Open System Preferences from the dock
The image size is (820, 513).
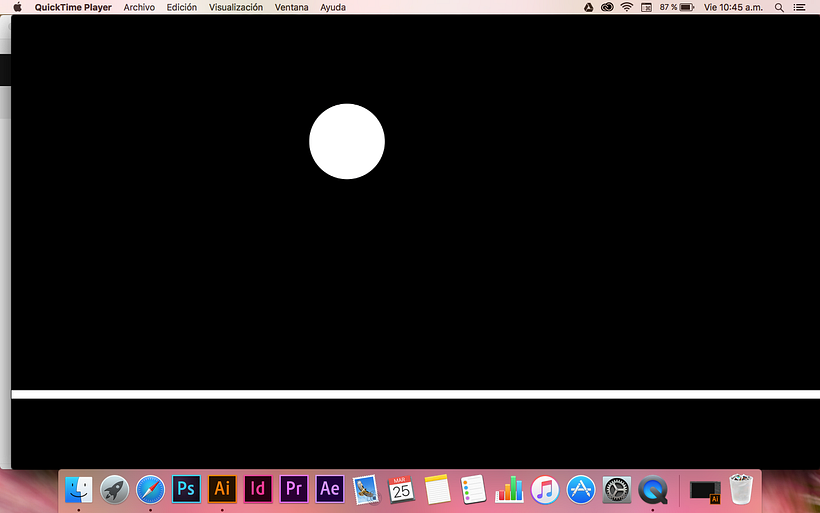pos(617,489)
